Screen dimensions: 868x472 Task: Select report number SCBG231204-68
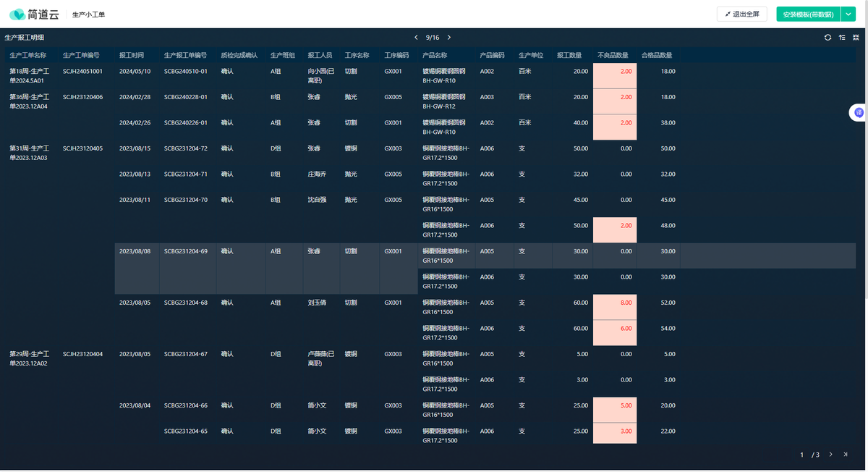pyautogui.click(x=186, y=303)
